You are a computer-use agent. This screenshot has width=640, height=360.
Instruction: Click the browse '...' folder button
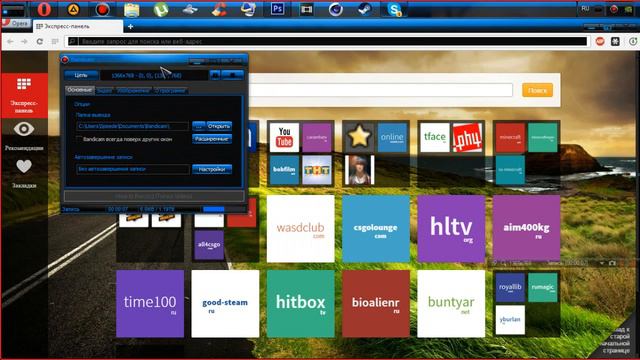(199, 126)
